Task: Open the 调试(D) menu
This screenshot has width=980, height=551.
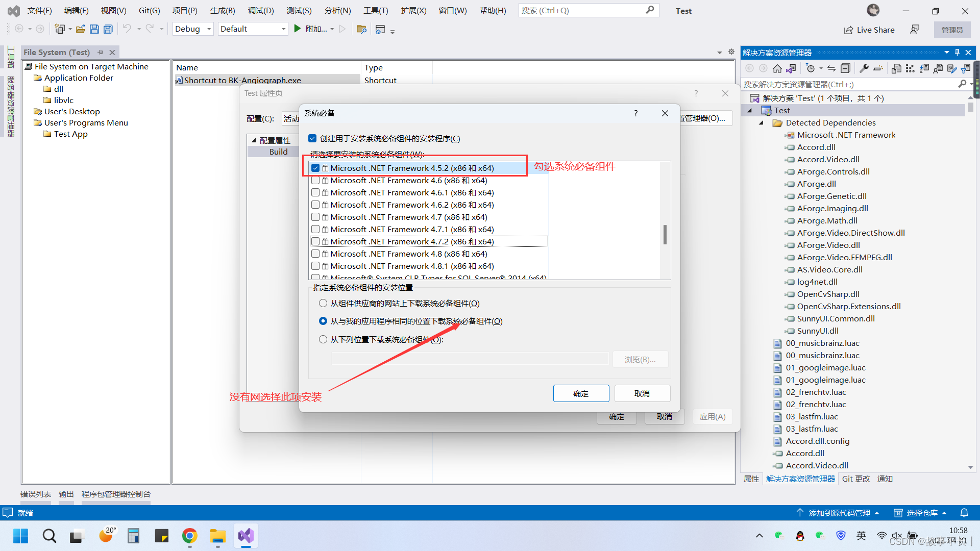Action: 261,11
